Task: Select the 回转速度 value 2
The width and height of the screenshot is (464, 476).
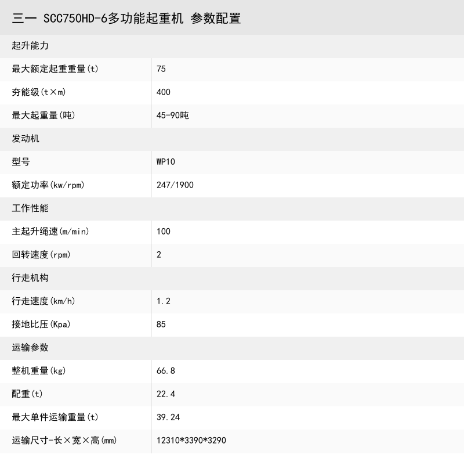Action: (159, 255)
